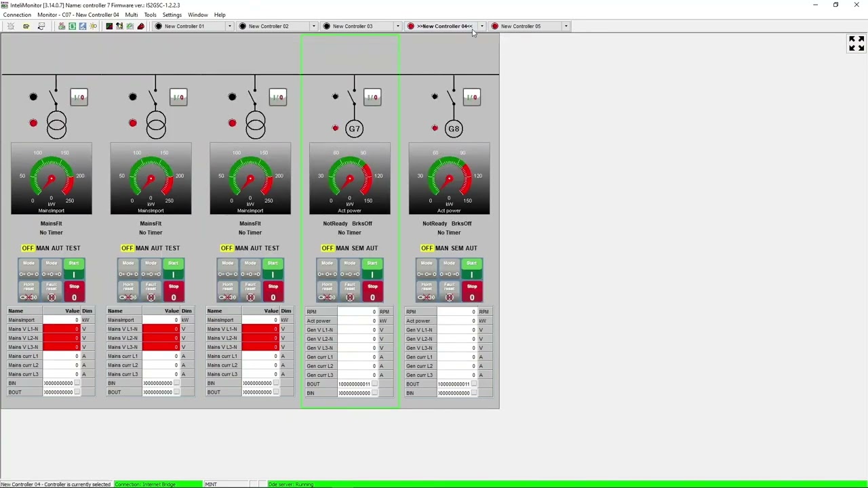Click the dark chart square toolbar icon

[109, 26]
